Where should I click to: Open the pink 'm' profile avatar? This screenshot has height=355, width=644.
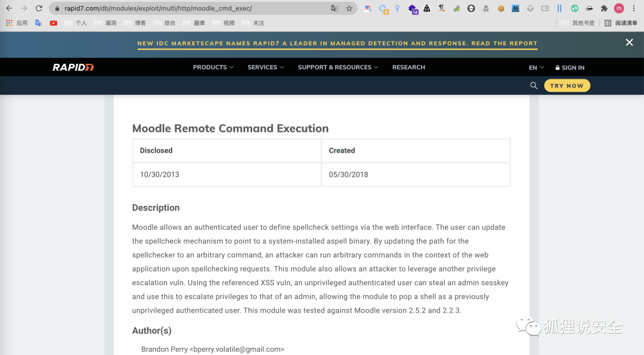click(619, 8)
